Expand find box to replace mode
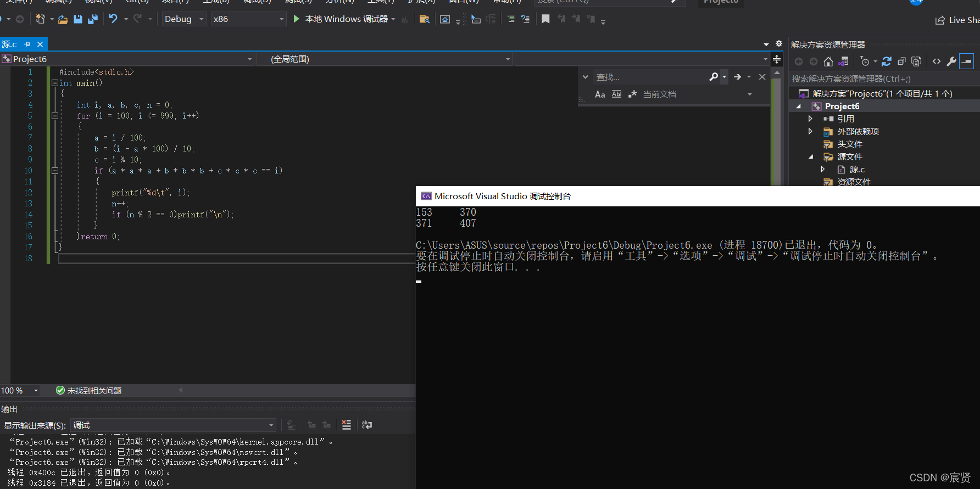Screen dimensions: 980x489 coord(585,77)
